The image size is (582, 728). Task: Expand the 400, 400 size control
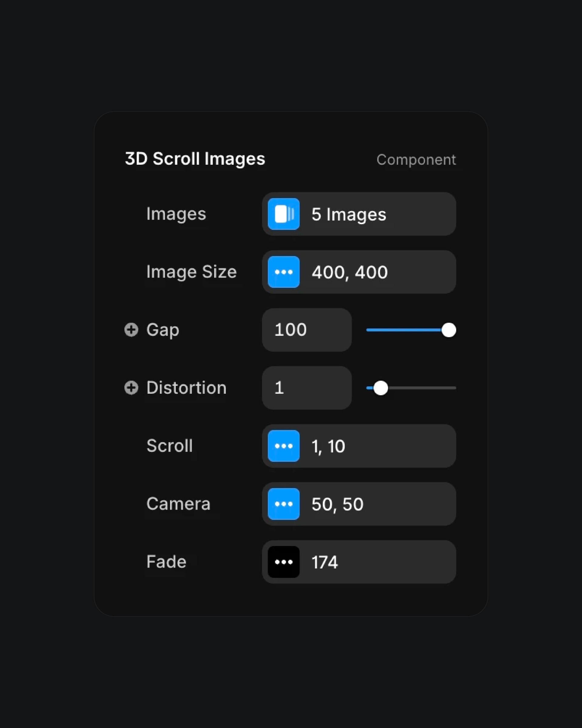click(359, 272)
